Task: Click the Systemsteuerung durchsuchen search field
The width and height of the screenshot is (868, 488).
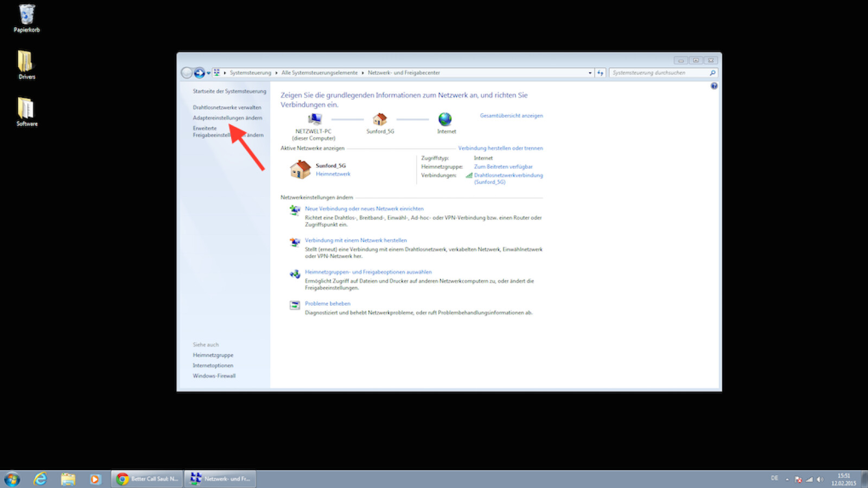Action: [659, 73]
